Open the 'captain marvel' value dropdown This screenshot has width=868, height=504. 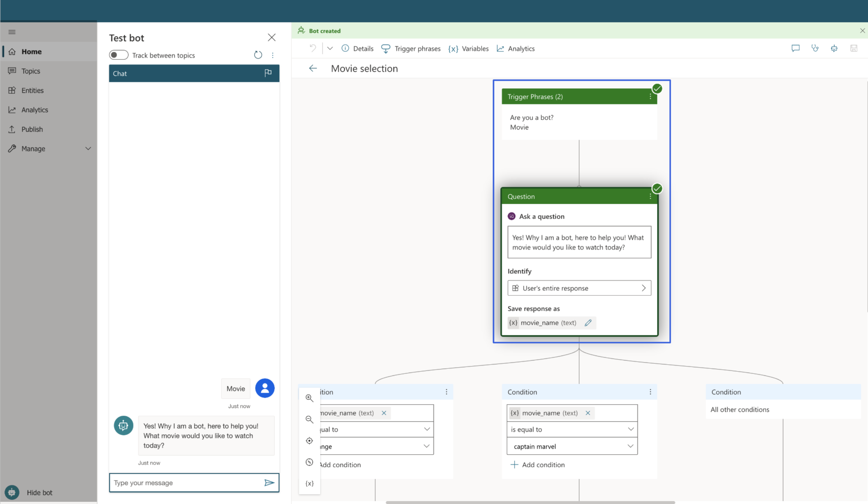coord(572,446)
